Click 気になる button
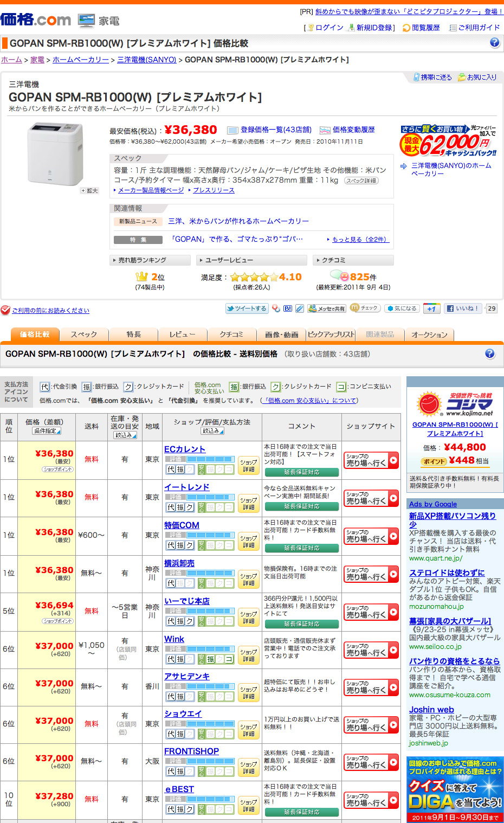The height and width of the screenshot is (823, 504). pyautogui.click(x=402, y=308)
